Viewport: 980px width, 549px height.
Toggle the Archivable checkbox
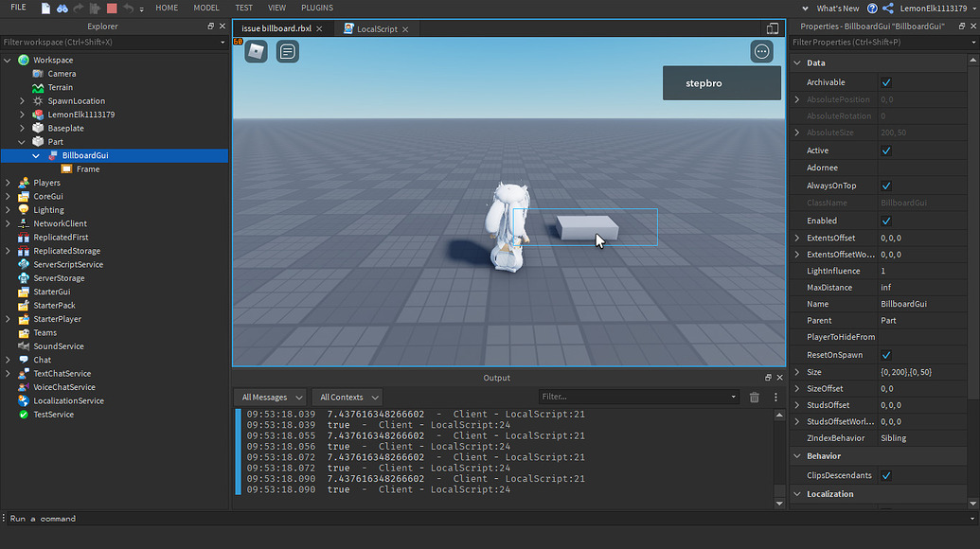pos(886,82)
